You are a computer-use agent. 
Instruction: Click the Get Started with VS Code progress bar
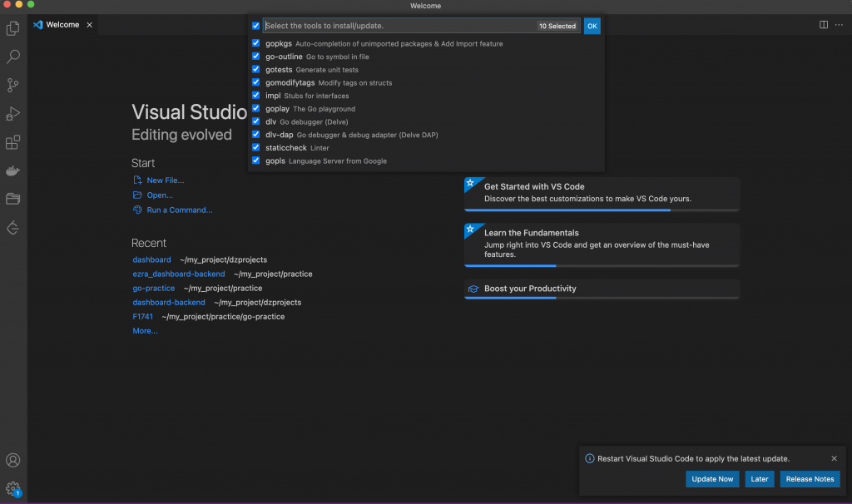coord(602,210)
